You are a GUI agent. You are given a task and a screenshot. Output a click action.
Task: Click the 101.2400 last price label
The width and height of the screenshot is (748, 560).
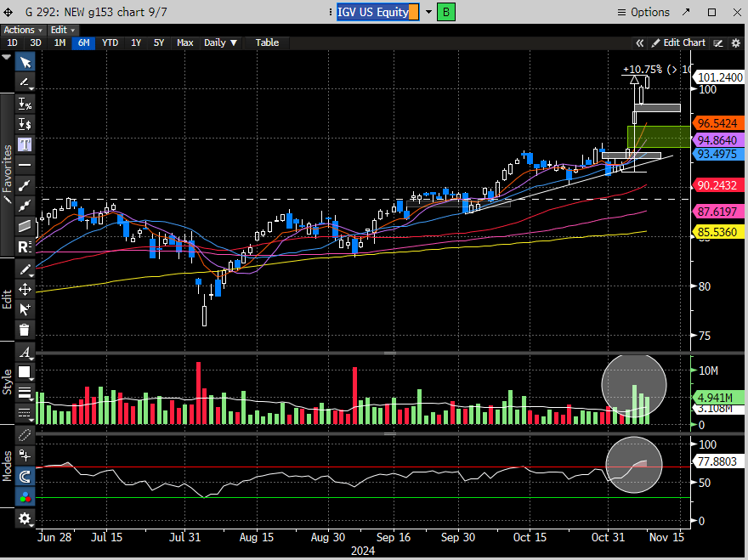click(x=720, y=77)
